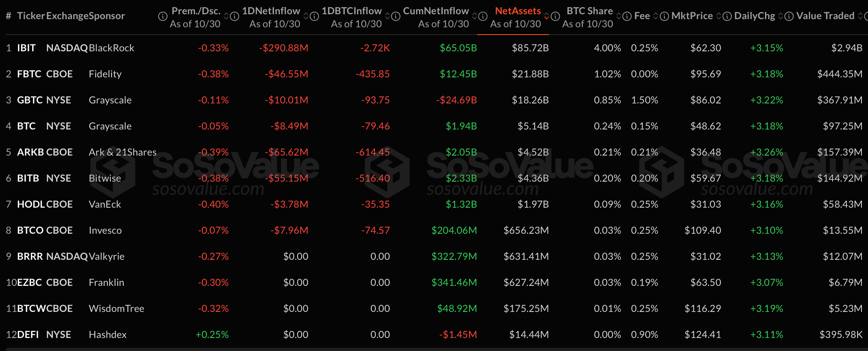Click the $2.94B value traded cell
Screen dimensions: 868x351
pos(847,48)
